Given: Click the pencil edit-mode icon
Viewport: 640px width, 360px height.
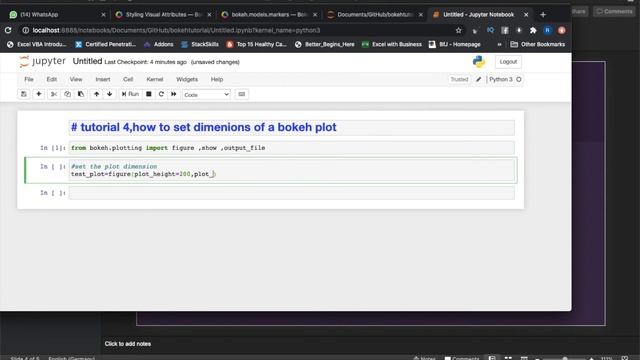Looking at the screenshot, I should (478, 79).
